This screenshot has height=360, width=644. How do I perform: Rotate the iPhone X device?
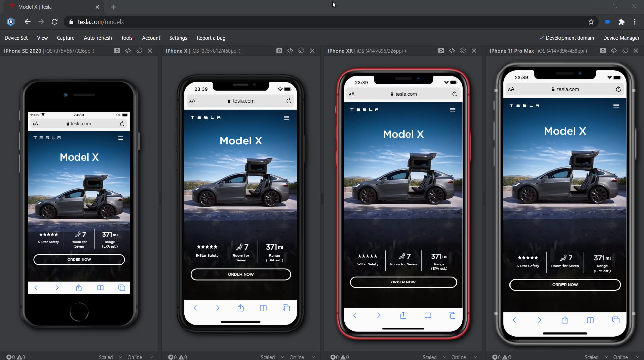(x=301, y=51)
